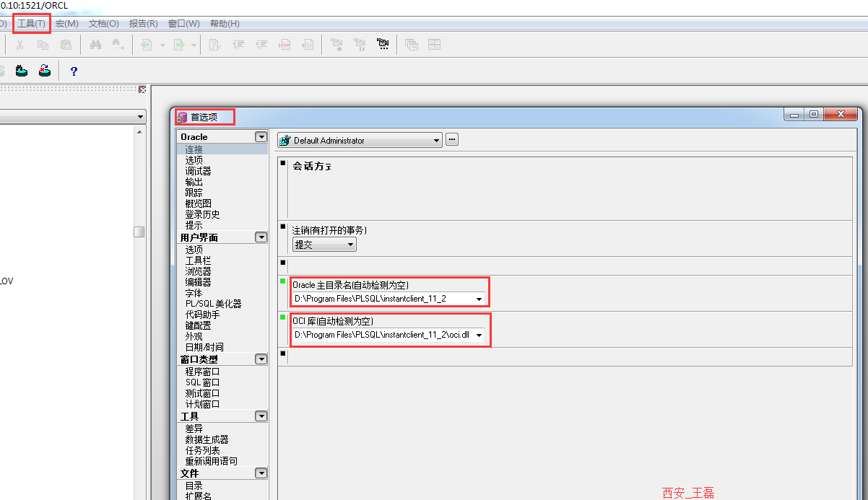
Task: Click the log off icon with red X
Action: 45,71
